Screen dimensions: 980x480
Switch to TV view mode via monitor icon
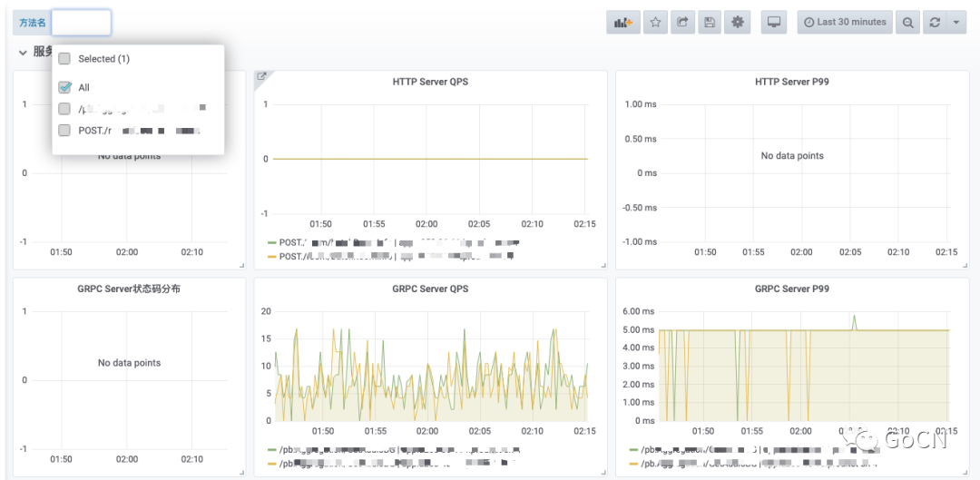(x=774, y=23)
